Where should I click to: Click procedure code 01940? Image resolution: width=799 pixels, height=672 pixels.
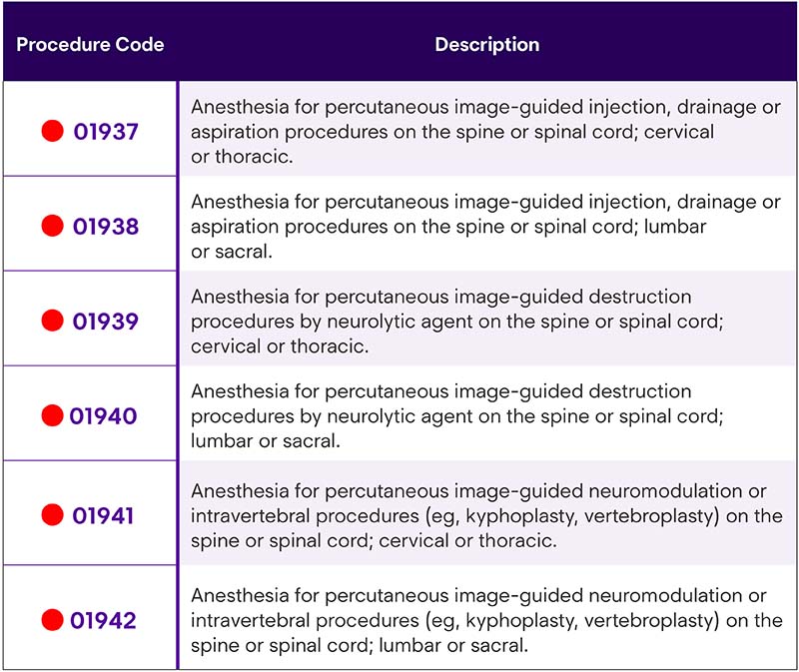coord(104,415)
